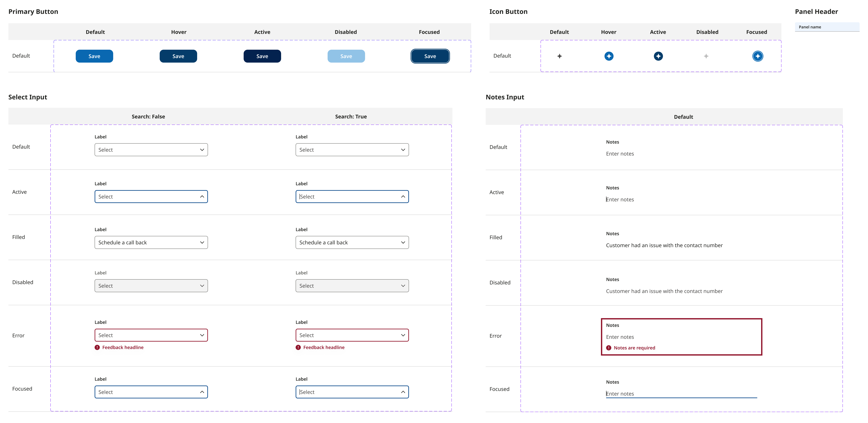Click the Focused state sparkle icon button

758,56
